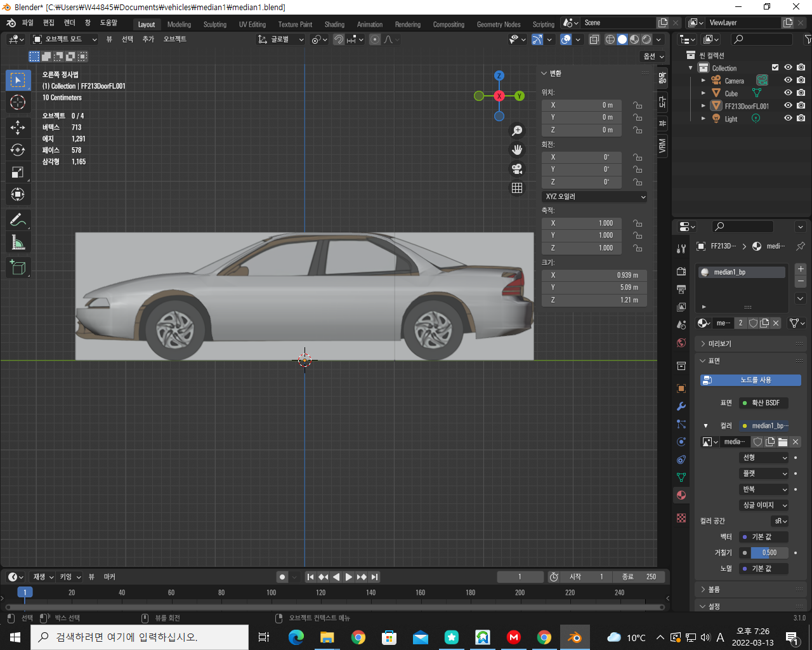
Task: Switch to orthographic grid view icon
Action: coord(517,188)
